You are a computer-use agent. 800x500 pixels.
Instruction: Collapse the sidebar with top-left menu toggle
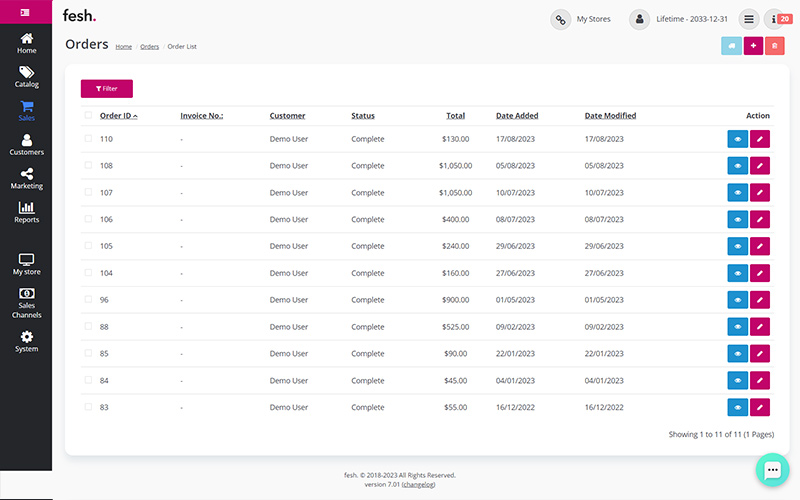pos(26,12)
